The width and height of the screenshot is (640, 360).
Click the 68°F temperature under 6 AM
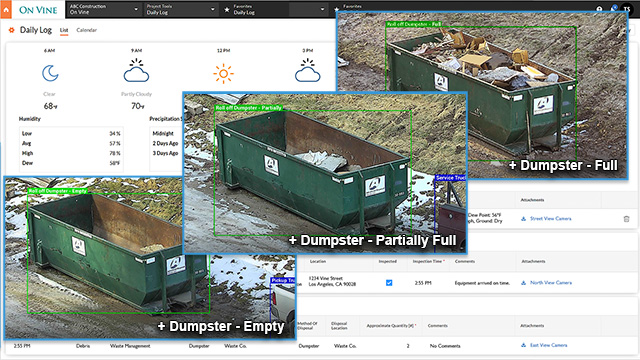point(50,106)
